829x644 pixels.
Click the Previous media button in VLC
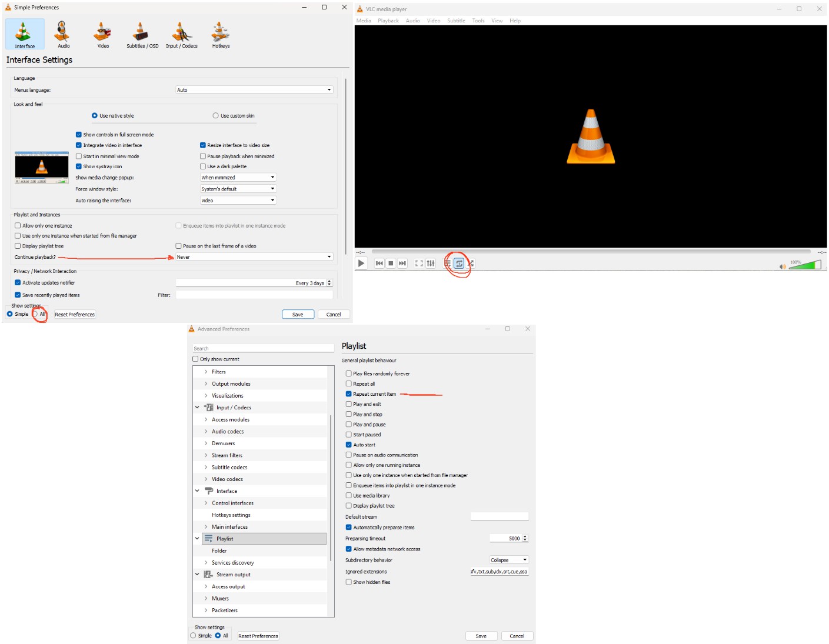pos(379,263)
